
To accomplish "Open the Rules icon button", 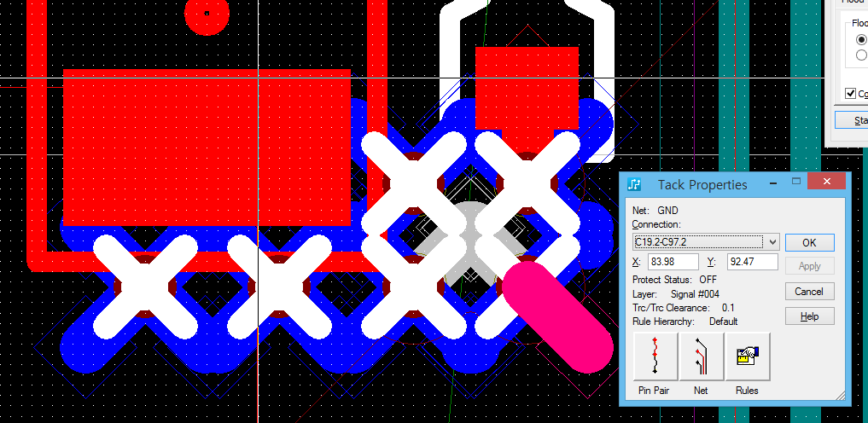I will tap(747, 356).
